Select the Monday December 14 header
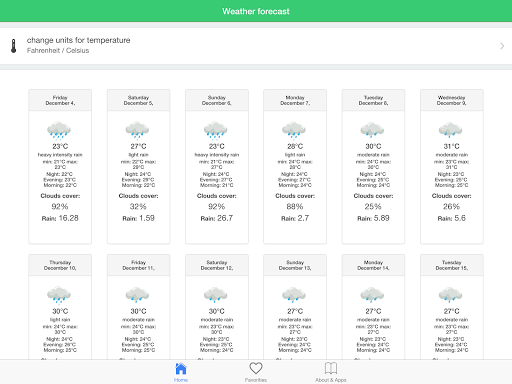Screen dimensions: 512x384 [x=373, y=265]
